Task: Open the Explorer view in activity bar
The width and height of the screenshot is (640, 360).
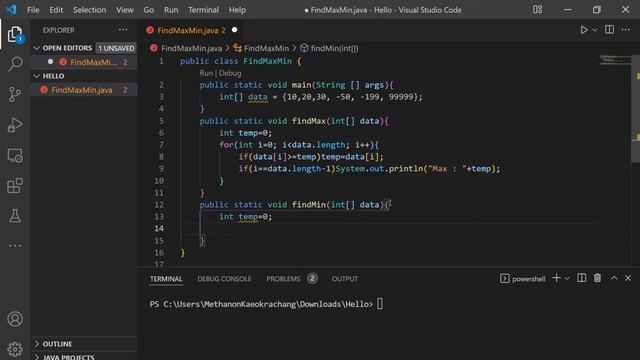Action: pyautogui.click(x=15, y=34)
